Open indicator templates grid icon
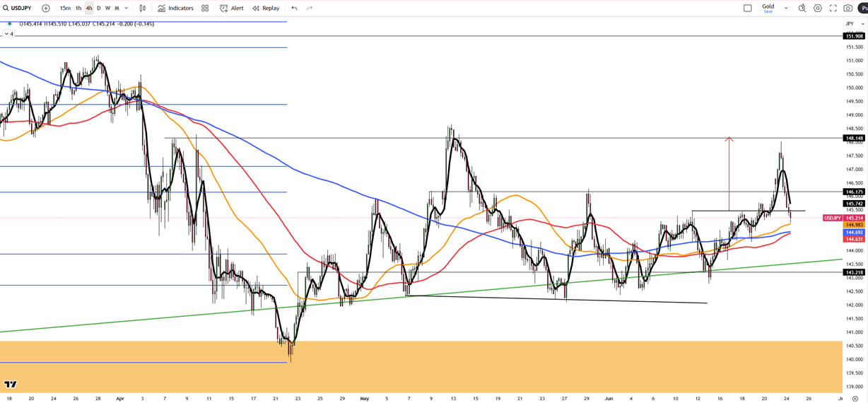 click(x=205, y=8)
